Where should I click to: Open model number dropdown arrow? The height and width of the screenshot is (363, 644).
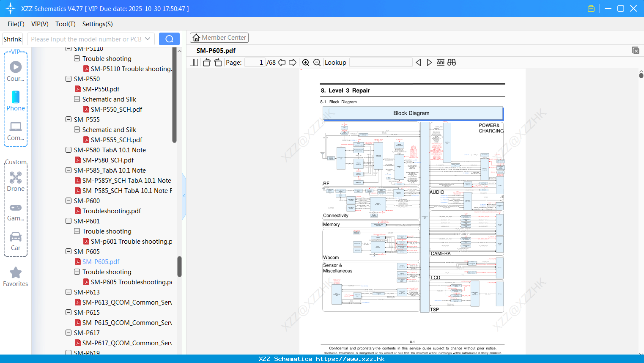tap(148, 39)
